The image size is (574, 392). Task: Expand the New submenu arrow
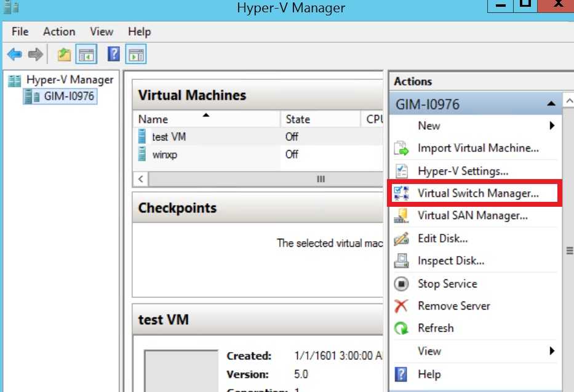point(552,126)
